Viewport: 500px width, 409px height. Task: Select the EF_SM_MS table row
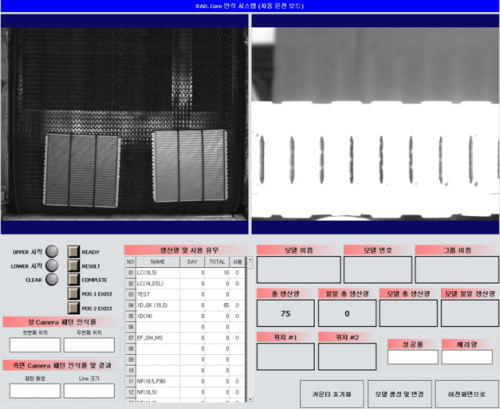point(185,338)
